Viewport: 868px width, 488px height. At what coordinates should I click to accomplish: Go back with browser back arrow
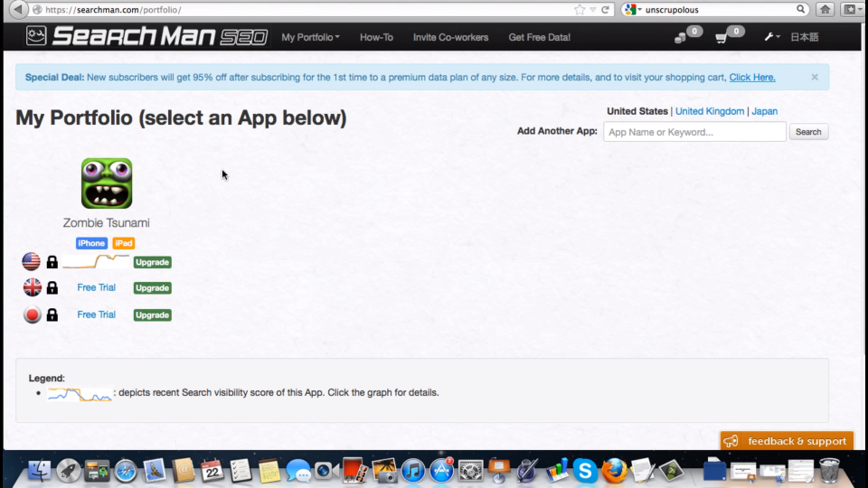[x=18, y=9]
